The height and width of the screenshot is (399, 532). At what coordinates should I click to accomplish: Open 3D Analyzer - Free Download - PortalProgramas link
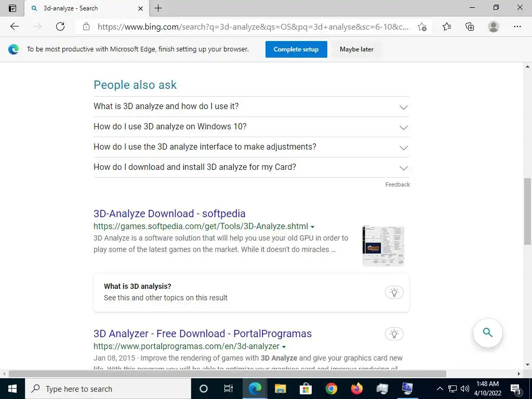point(203,334)
